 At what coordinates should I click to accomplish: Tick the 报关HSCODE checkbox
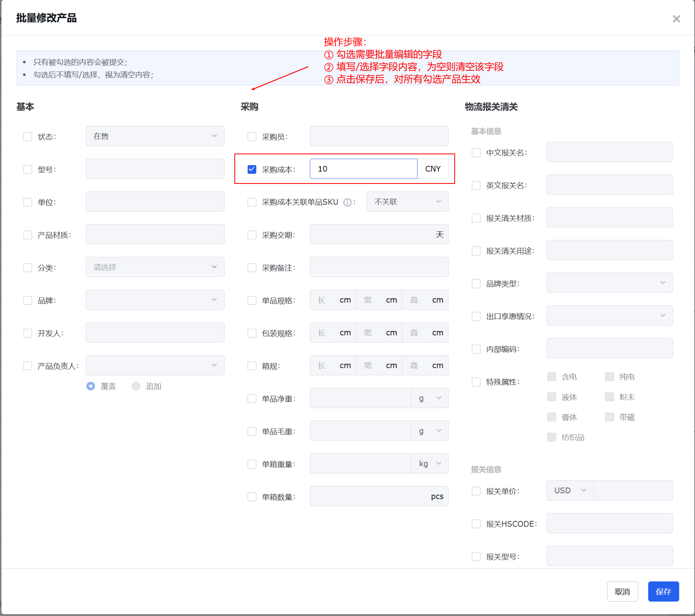pyautogui.click(x=476, y=524)
